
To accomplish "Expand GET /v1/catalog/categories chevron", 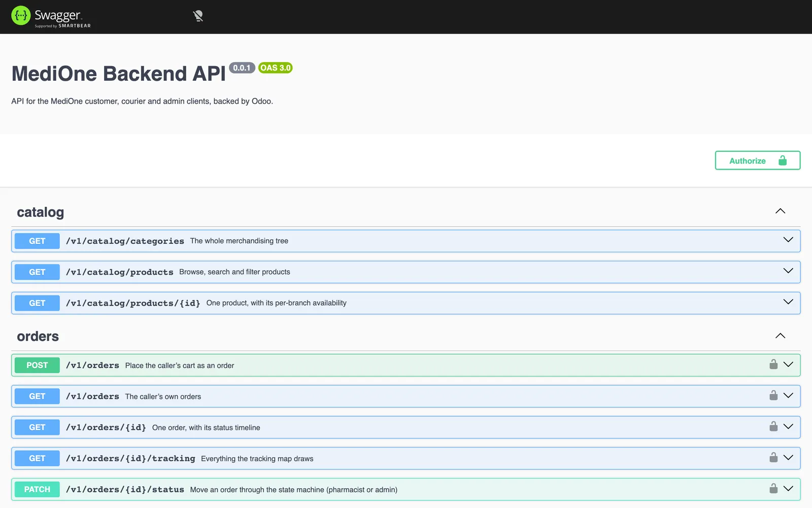I will (x=788, y=240).
